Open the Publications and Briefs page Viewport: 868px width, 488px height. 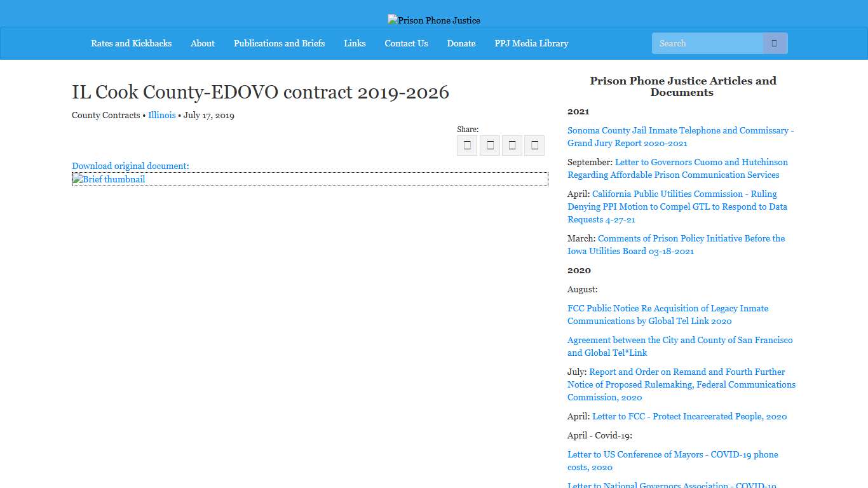(279, 43)
